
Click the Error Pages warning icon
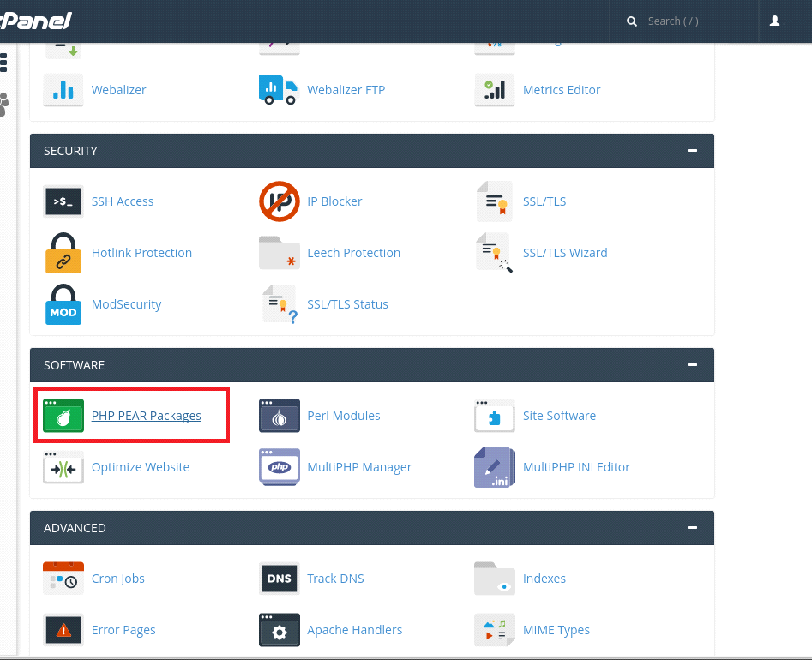pyautogui.click(x=63, y=630)
